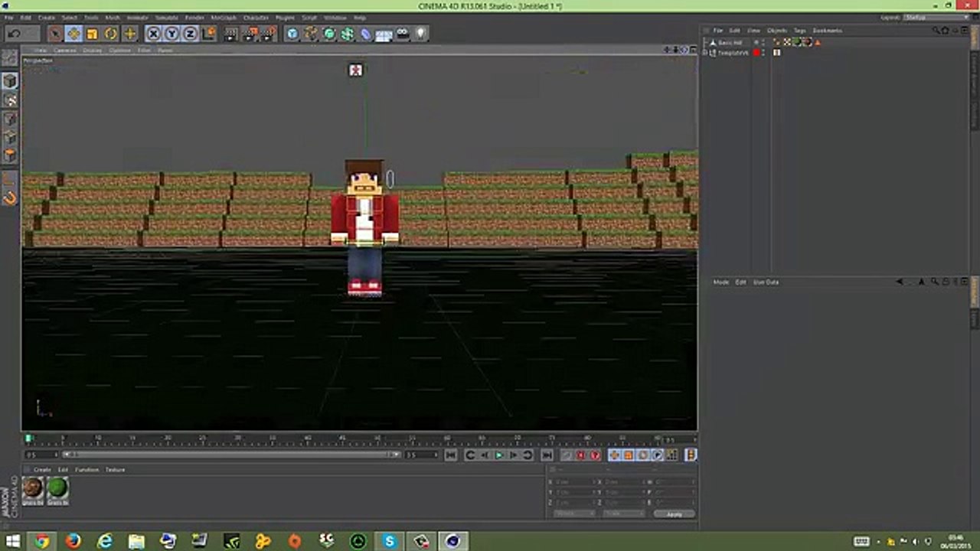
Task: Activate the Scale tool
Action: [x=92, y=34]
